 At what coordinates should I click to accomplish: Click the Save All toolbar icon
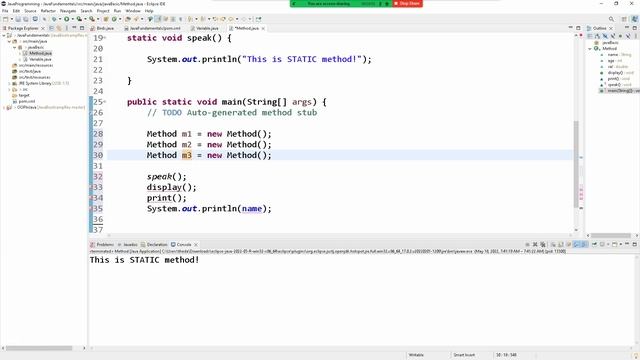25,19
